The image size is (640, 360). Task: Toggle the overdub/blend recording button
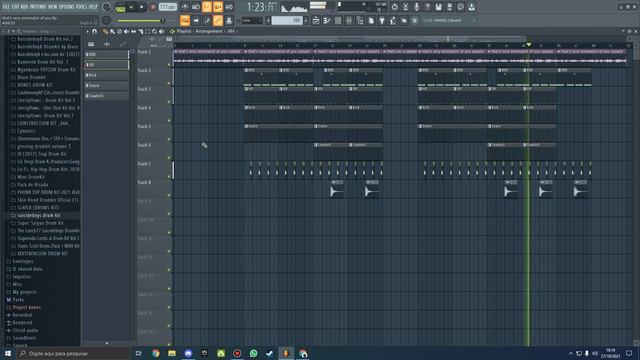[218, 7]
